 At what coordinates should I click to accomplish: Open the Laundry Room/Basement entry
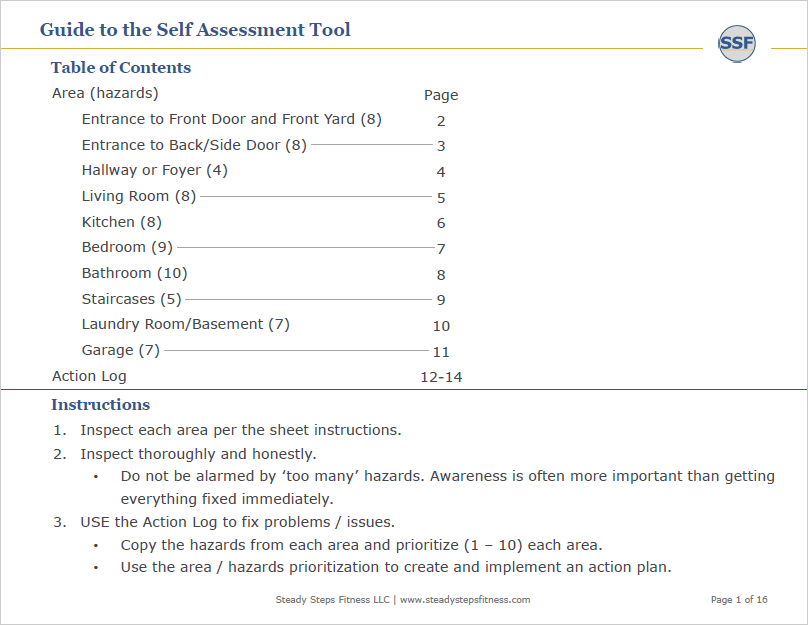click(185, 324)
